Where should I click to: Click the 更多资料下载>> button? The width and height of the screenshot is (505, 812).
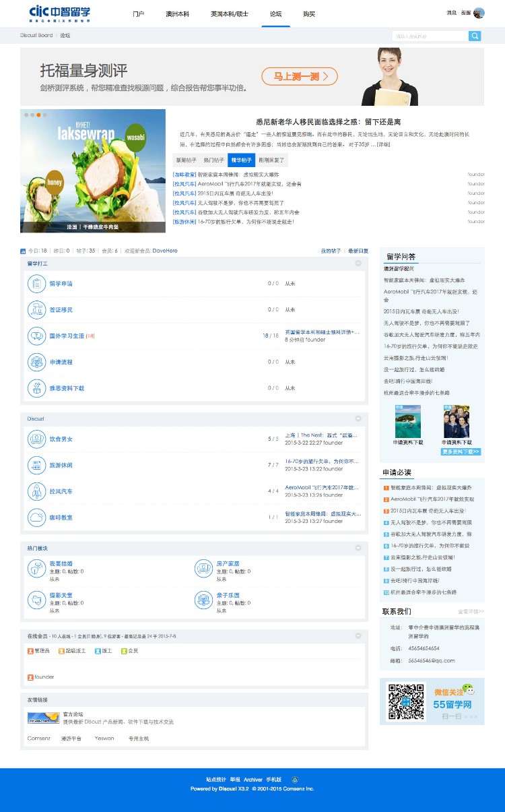click(461, 451)
